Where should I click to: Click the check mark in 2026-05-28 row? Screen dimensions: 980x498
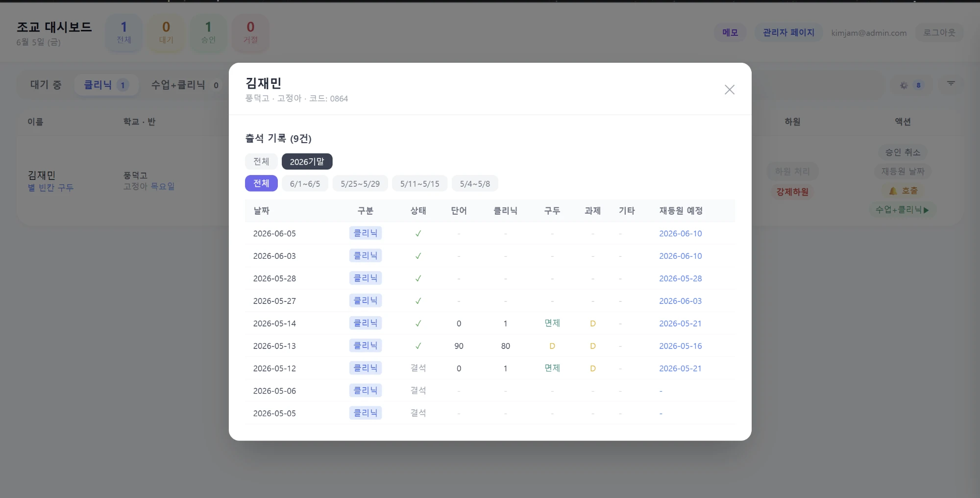click(418, 278)
